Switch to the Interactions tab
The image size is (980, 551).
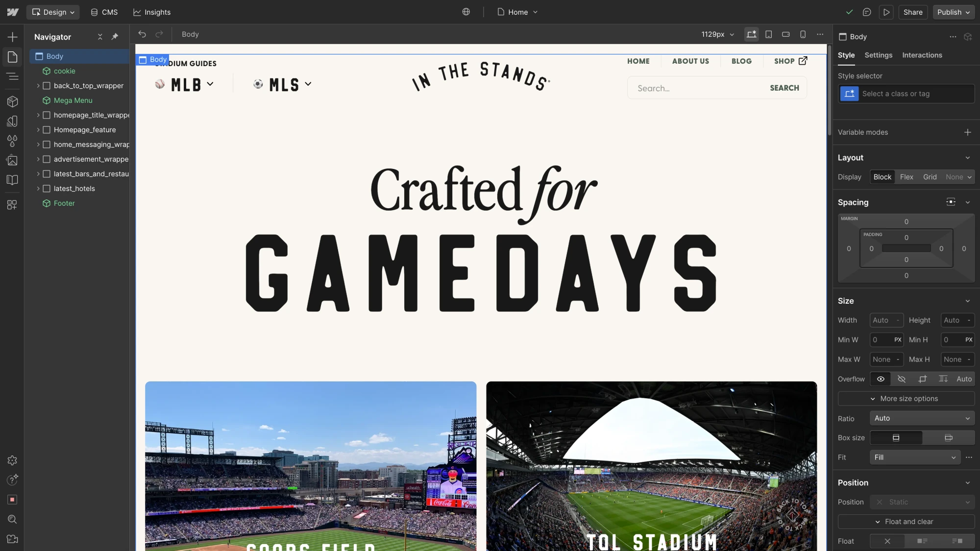pos(922,55)
